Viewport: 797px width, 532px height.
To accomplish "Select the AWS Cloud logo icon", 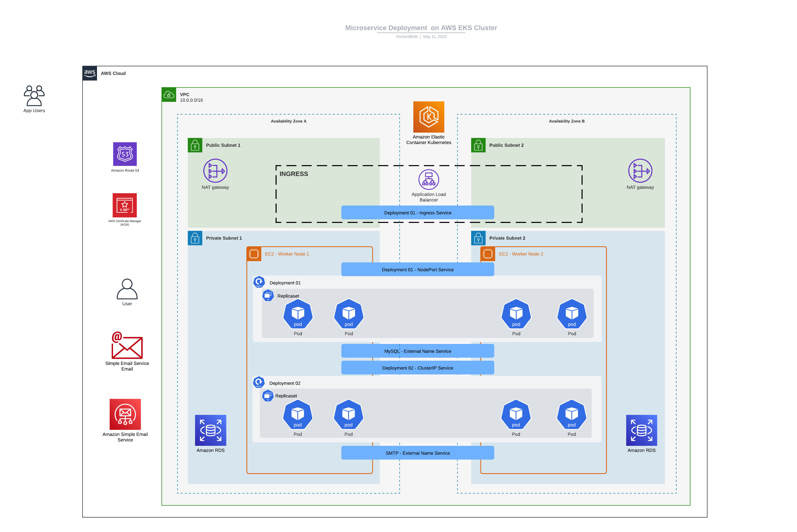I will 90,73.
